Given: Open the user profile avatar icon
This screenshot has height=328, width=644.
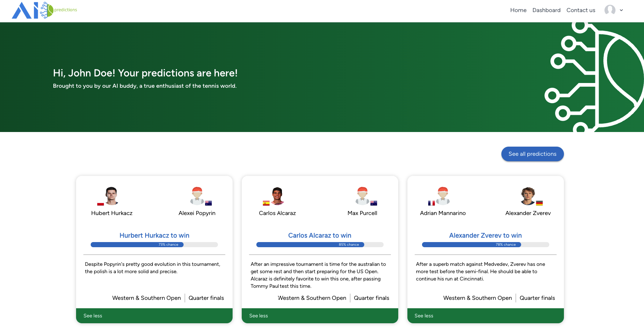Looking at the screenshot, I should coord(609,10).
